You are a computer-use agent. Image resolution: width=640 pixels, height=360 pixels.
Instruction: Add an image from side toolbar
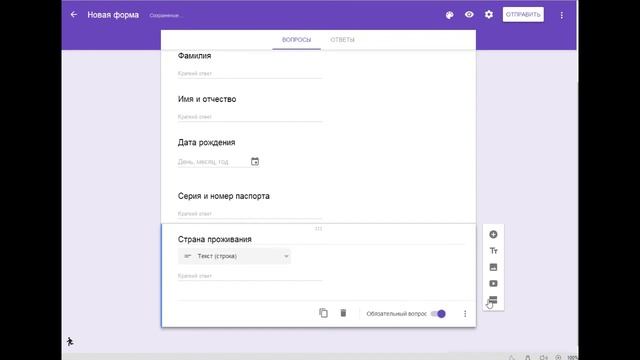493,267
